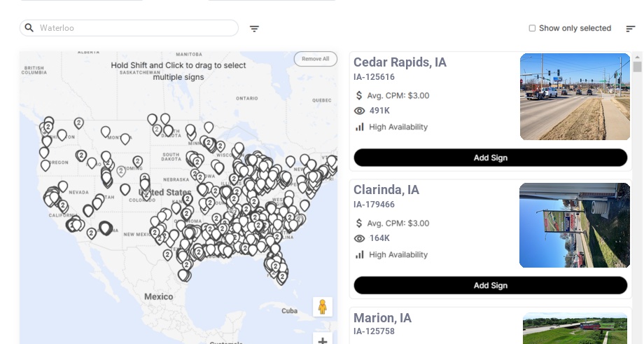Add the Cedar Rapids sign
The image size is (644, 344).
[490, 158]
